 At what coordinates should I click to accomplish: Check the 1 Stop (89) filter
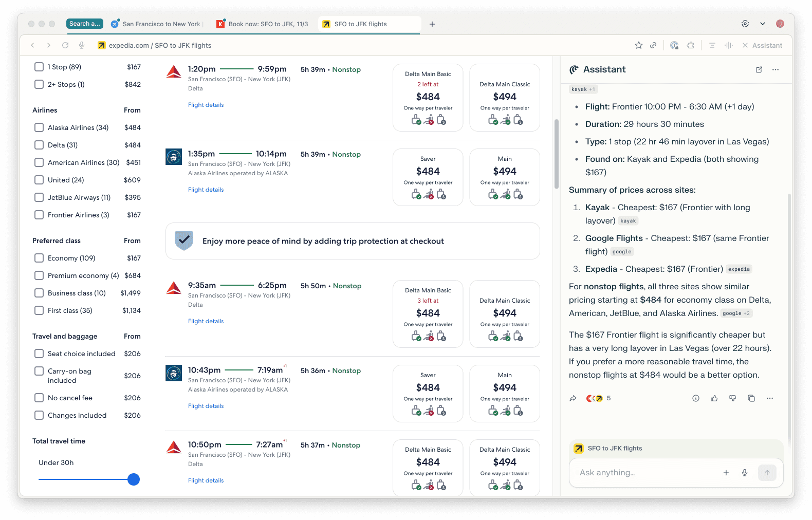pos(39,67)
